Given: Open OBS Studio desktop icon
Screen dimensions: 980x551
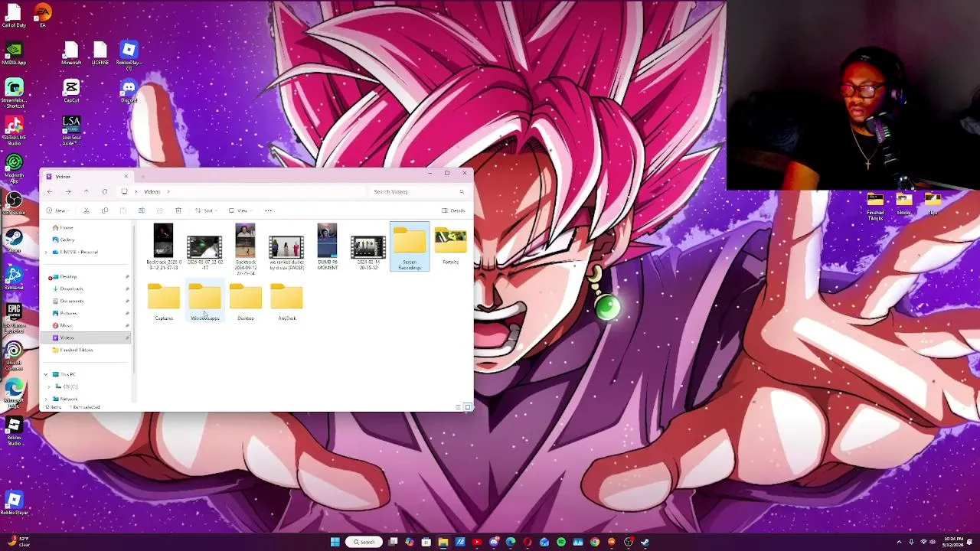Looking at the screenshot, I should [x=14, y=205].
